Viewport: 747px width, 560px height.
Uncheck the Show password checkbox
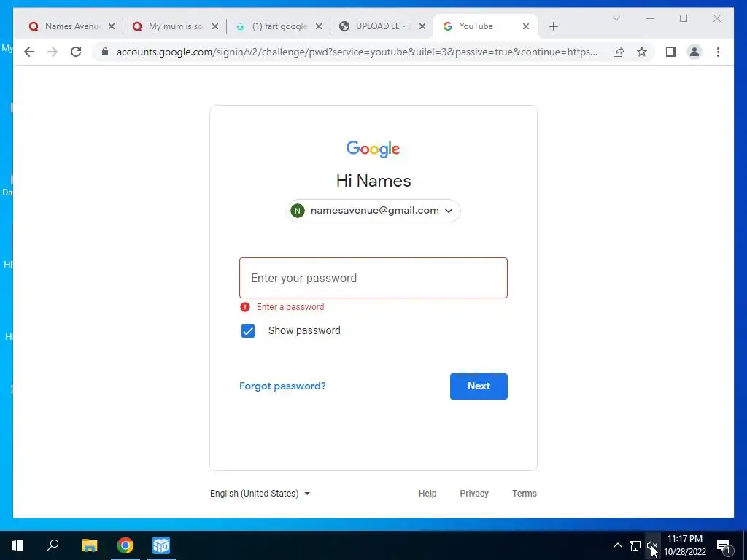tap(248, 331)
